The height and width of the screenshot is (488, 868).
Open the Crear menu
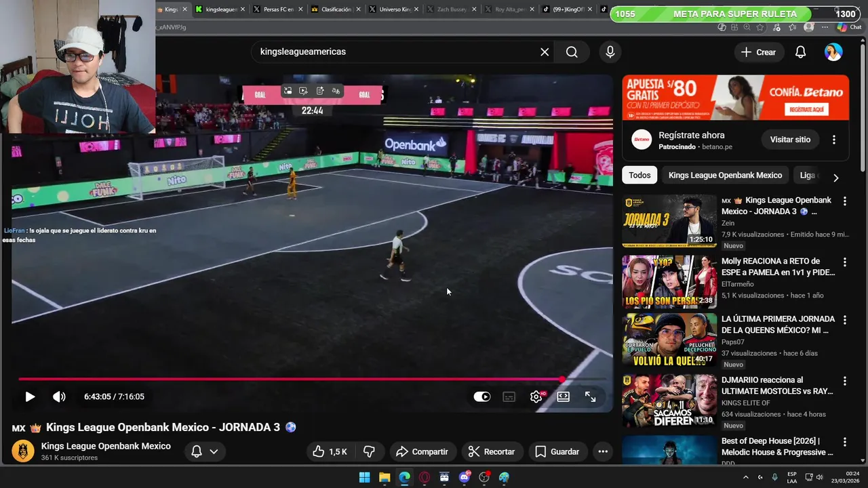click(x=759, y=52)
